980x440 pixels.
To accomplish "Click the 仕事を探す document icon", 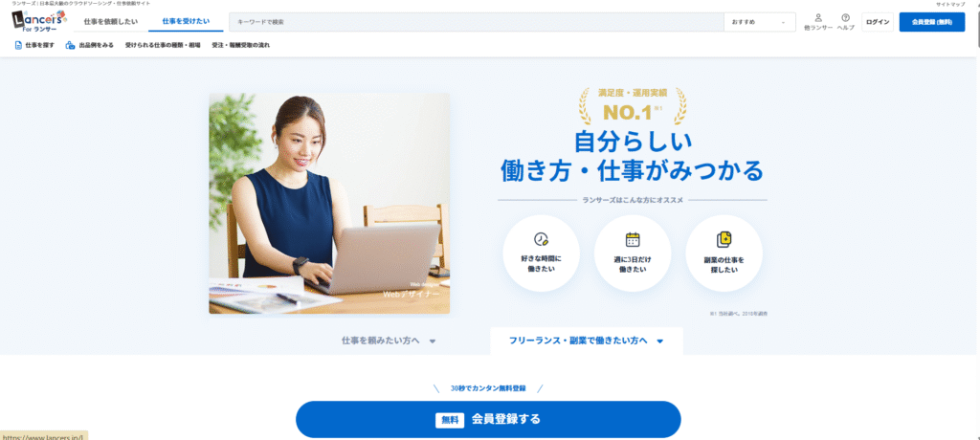I will click(19, 46).
